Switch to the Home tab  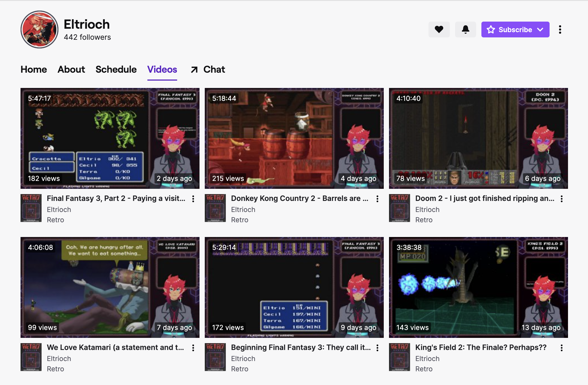[34, 70]
